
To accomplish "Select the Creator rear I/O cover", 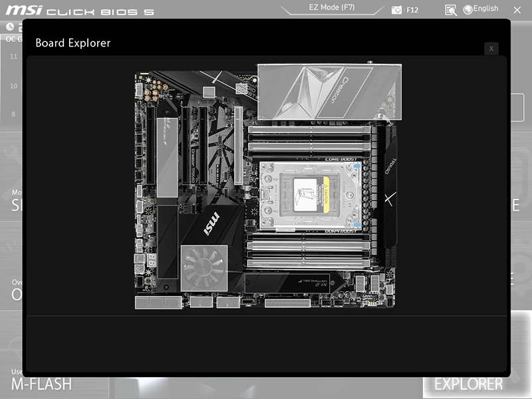I will click(329, 92).
